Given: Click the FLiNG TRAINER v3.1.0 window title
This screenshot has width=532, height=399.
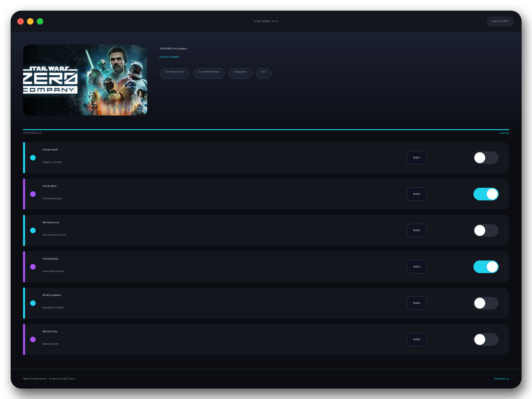Looking at the screenshot, I should click(266, 22).
